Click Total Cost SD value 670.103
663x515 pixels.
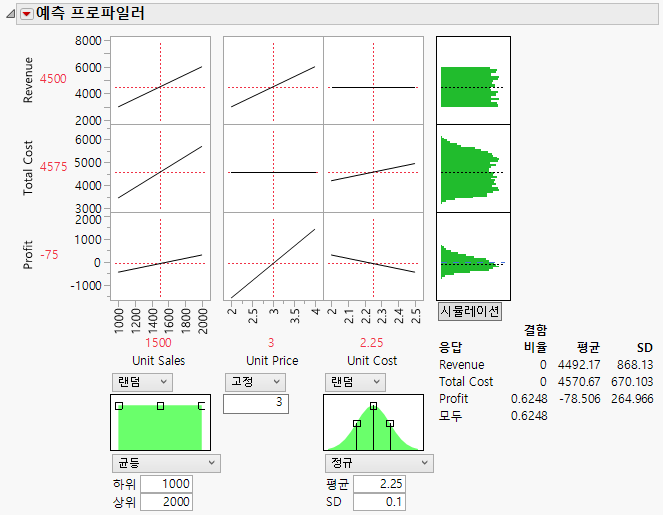coord(632,382)
